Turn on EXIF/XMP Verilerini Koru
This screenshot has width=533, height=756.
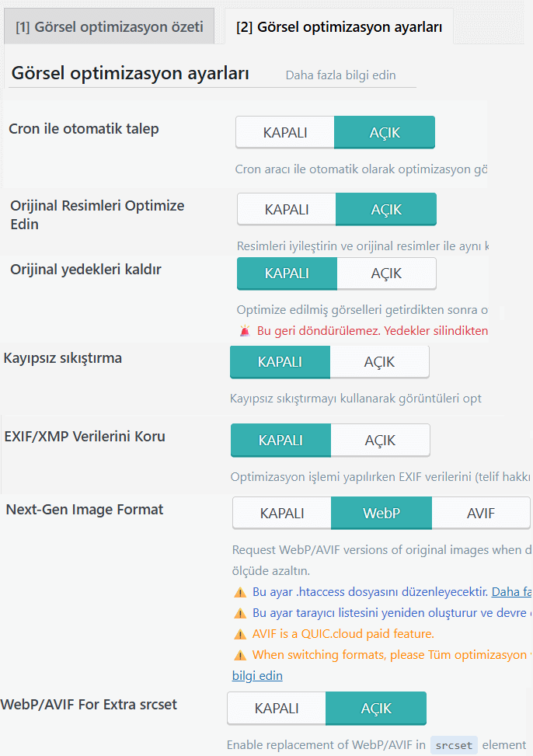tap(381, 440)
